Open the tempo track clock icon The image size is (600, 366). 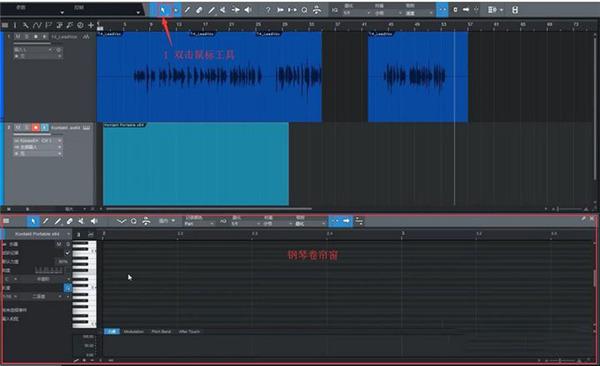point(80,25)
